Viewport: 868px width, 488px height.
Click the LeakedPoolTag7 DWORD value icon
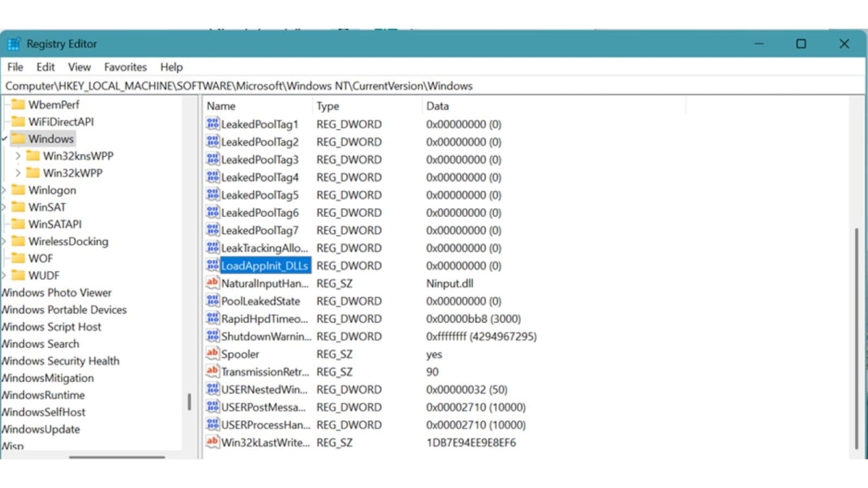(x=213, y=231)
